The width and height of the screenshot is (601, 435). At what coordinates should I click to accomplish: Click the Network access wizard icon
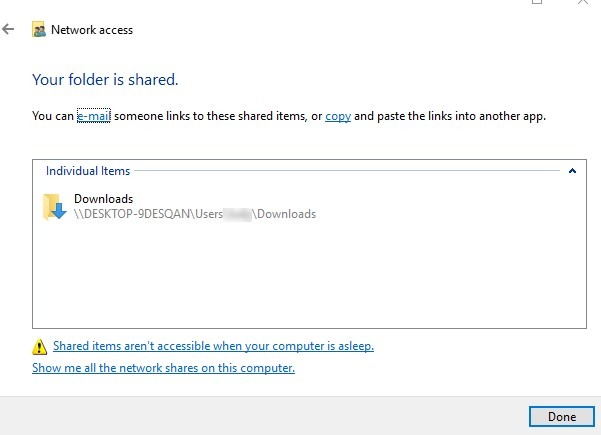click(x=39, y=30)
